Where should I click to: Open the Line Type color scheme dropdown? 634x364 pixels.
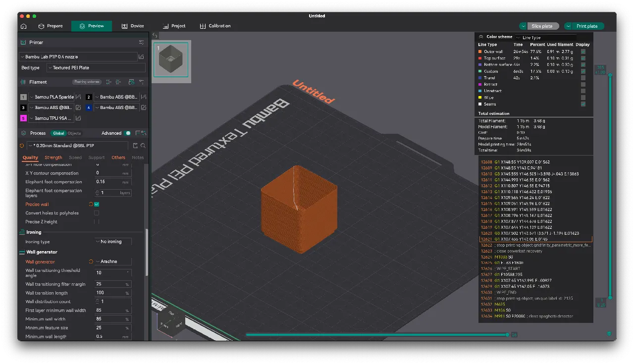click(x=545, y=37)
